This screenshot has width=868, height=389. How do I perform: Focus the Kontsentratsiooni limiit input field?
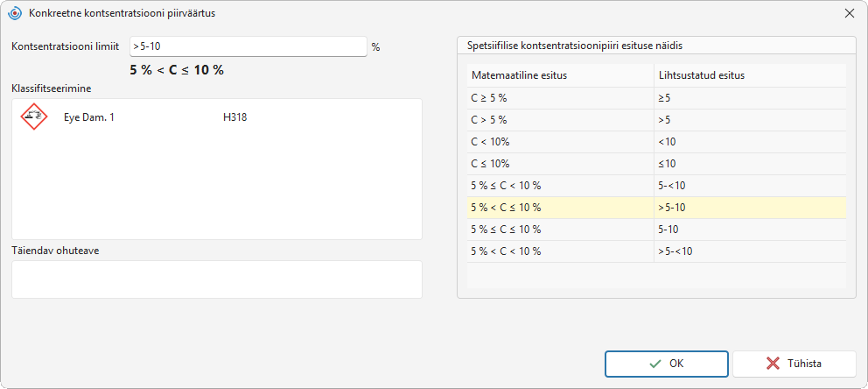click(x=248, y=46)
